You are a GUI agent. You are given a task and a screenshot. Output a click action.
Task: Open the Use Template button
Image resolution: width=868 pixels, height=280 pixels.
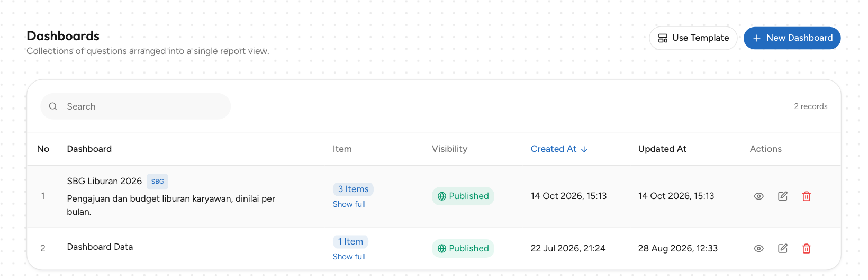pos(693,38)
